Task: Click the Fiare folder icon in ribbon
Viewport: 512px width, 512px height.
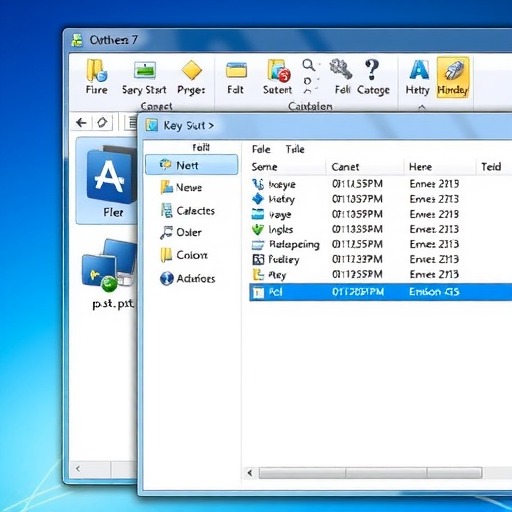Action: [97, 70]
